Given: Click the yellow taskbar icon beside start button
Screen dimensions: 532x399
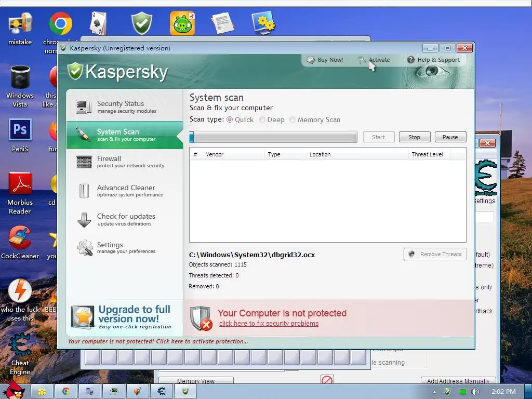Looking at the screenshot, I should [42, 392].
